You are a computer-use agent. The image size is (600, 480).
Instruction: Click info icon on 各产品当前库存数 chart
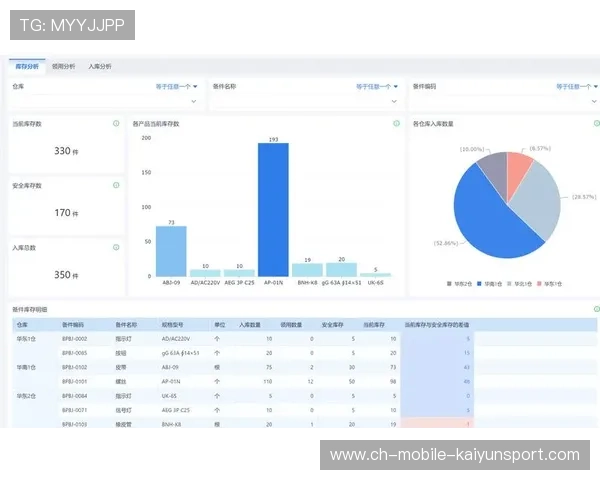coord(397,123)
